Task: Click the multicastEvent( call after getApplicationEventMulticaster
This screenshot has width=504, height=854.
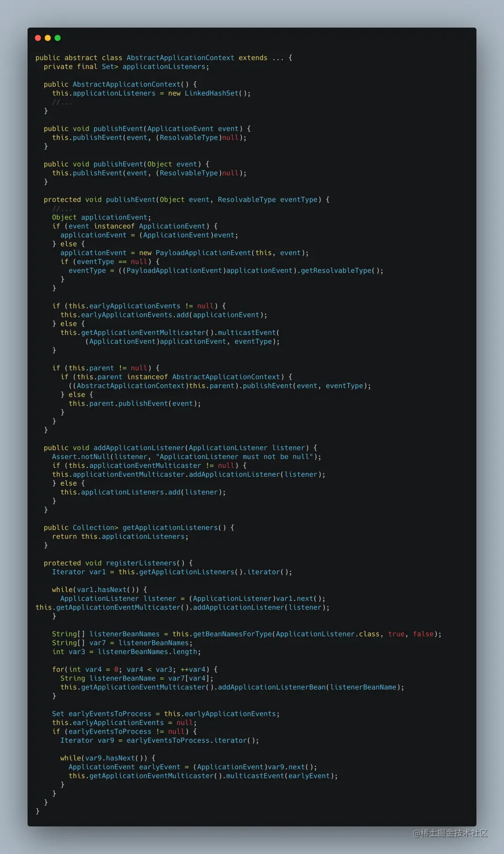Action: click(249, 333)
